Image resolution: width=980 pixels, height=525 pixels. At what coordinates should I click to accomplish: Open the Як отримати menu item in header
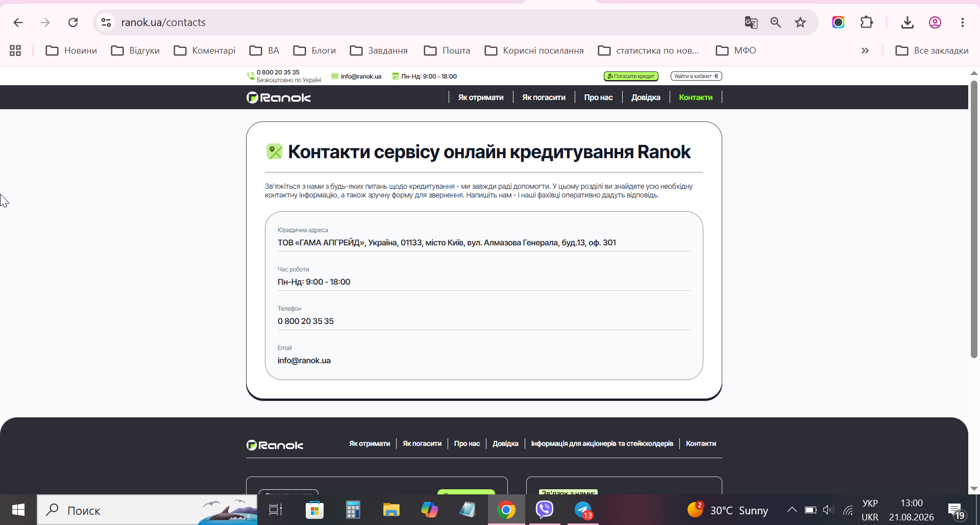[481, 97]
